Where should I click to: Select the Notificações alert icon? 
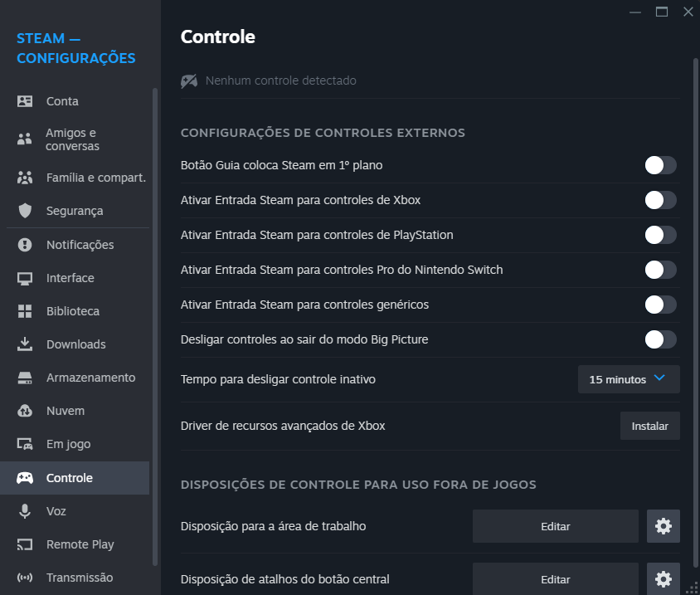(x=25, y=245)
